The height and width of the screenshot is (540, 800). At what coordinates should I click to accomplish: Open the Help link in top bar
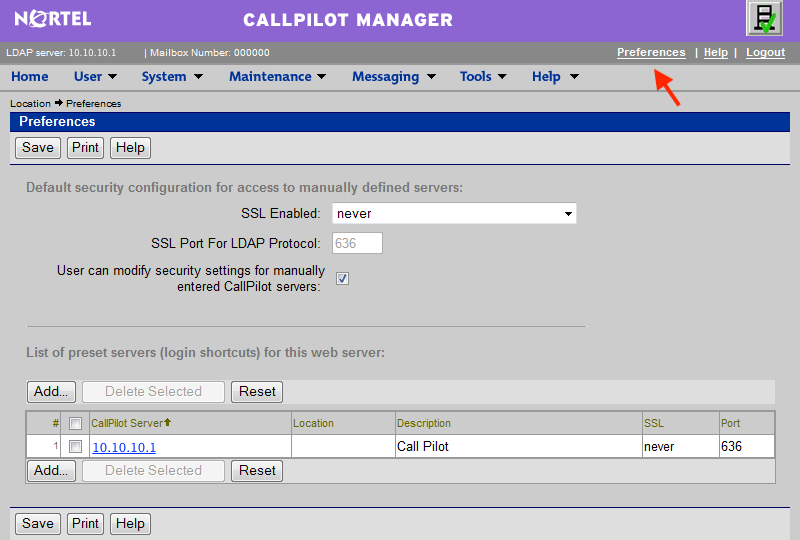pos(716,52)
